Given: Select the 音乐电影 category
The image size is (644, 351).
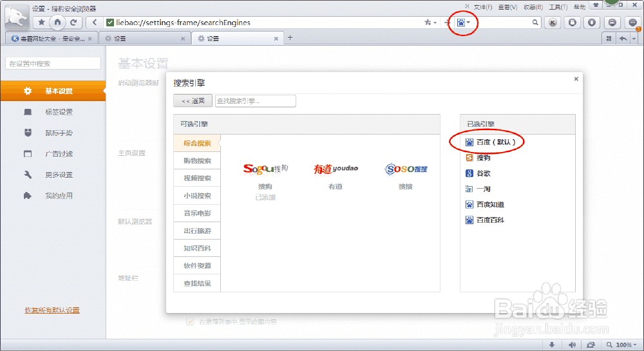Looking at the screenshot, I should tap(197, 213).
